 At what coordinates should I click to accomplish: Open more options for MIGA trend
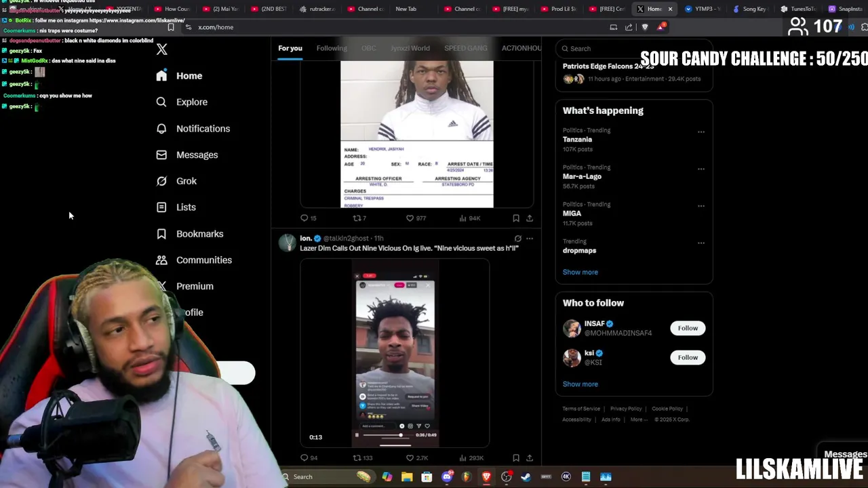(701, 206)
